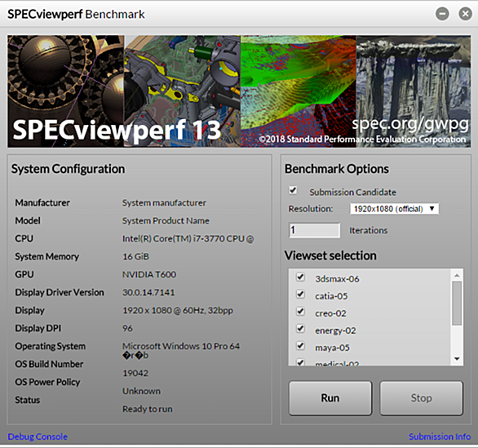The height and width of the screenshot is (448, 478).
Task: Disable the energy-02 viewset
Action: [x=300, y=329]
